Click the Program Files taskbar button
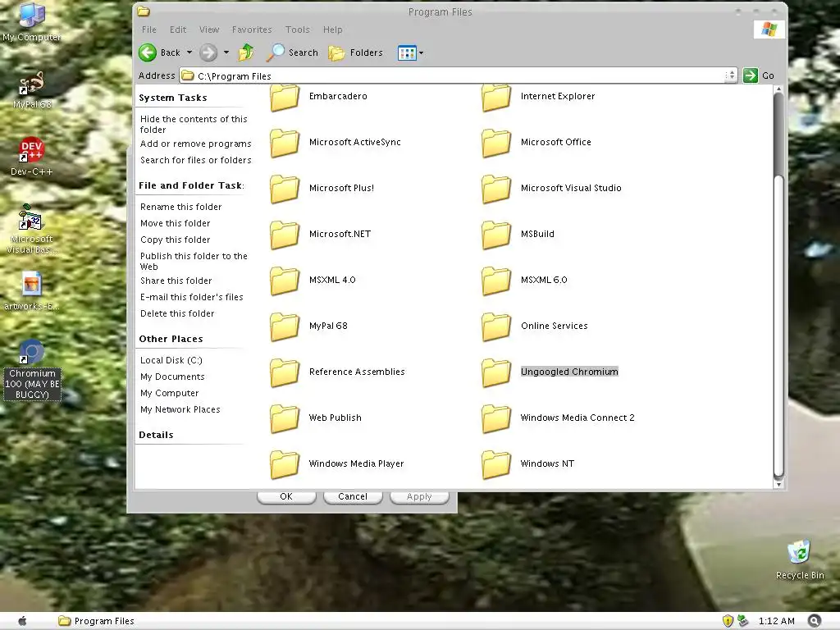Viewport: 840px width, 630px height. (x=97, y=621)
